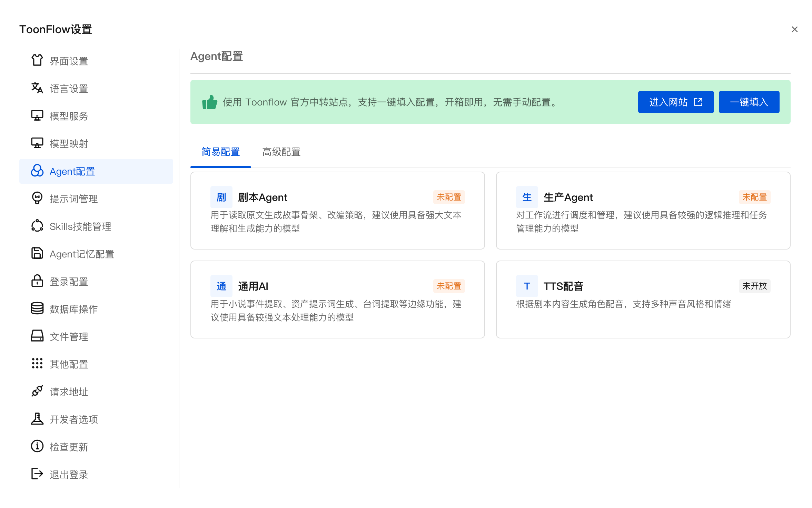Click the monitor icon beside 模型映射
This screenshot has width=812, height=508.
[x=37, y=143]
